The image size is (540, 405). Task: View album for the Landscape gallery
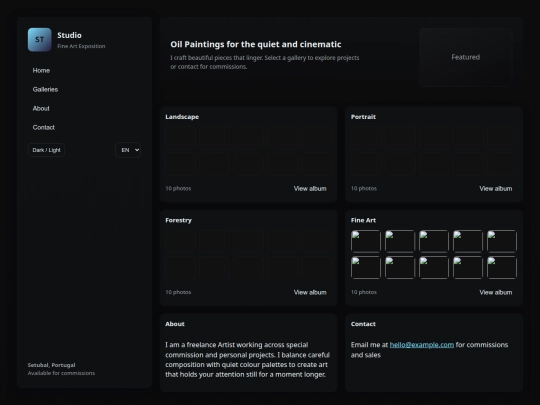(310, 189)
